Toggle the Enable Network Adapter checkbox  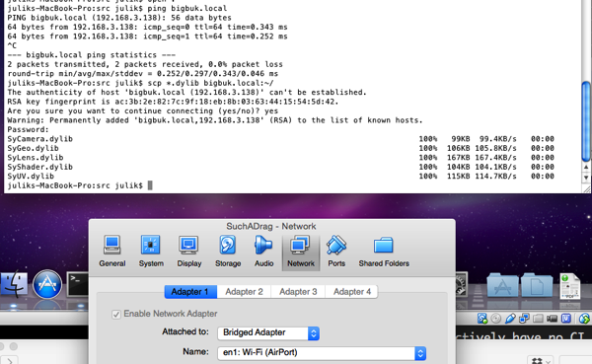click(116, 314)
